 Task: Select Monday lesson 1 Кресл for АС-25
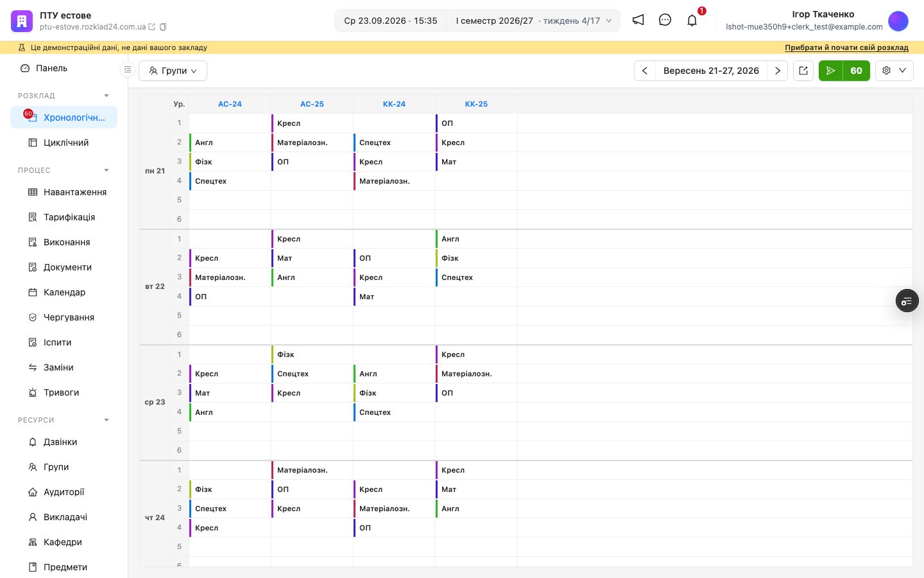pos(312,123)
